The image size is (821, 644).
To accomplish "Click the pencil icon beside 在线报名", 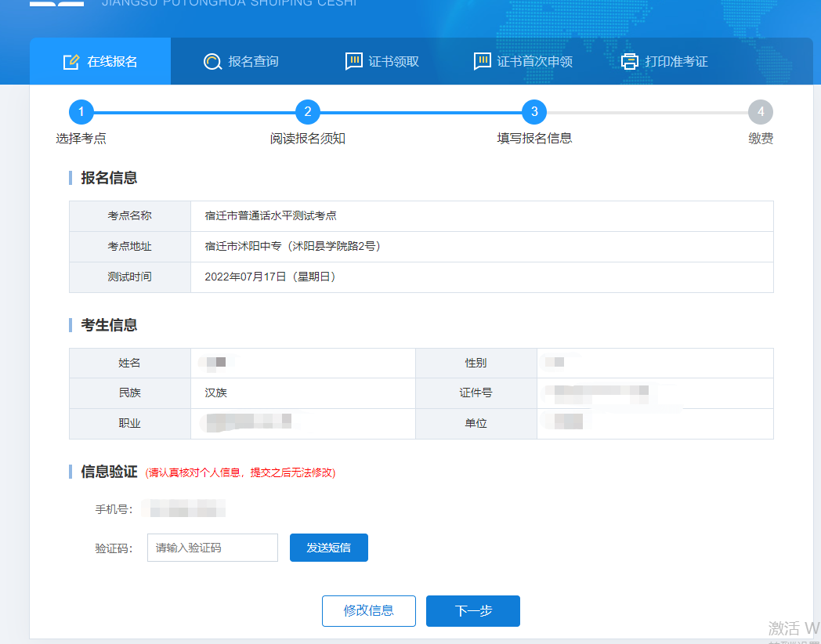I will (71, 61).
